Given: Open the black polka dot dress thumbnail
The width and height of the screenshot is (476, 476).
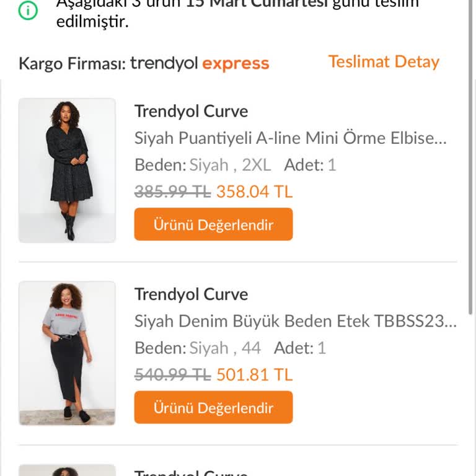Looking at the screenshot, I should pyautogui.click(x=67, y=170).
